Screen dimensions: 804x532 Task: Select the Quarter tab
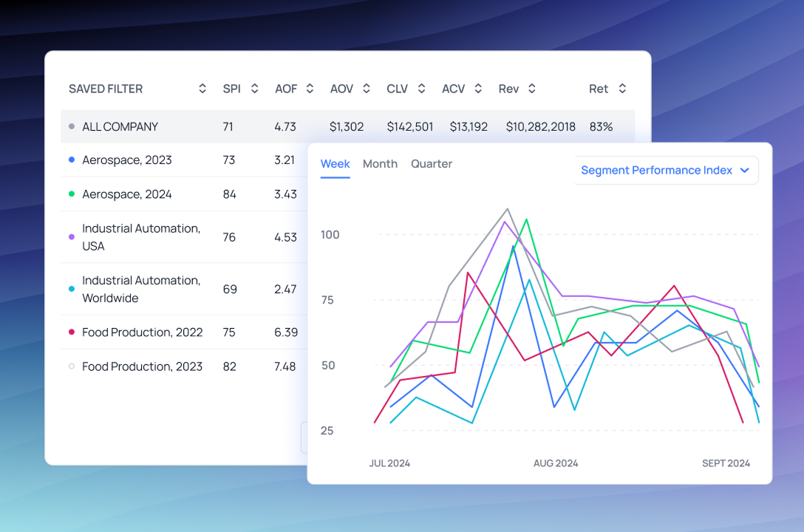coord(432,164)
